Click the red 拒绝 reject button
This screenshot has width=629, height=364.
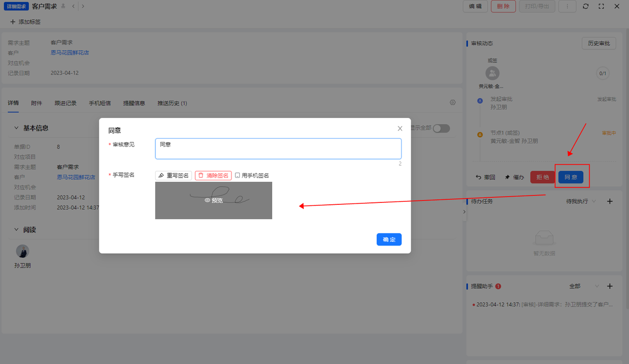[543, 177]
